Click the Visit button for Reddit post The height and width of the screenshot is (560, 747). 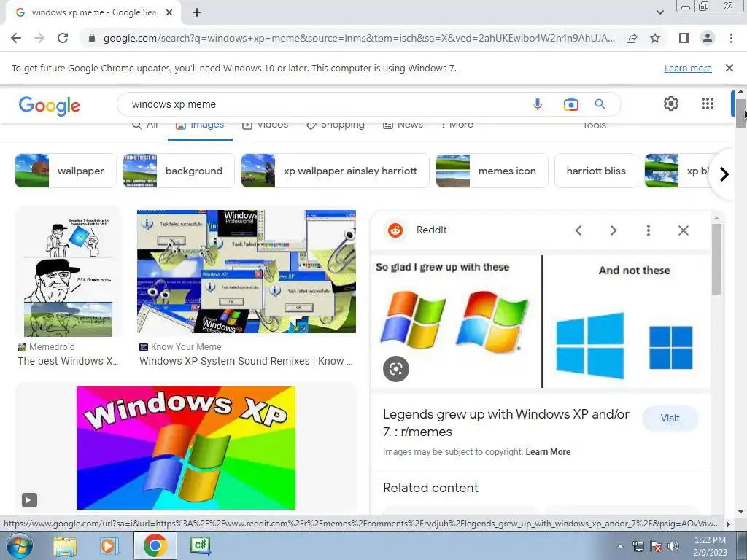(670, 418)
